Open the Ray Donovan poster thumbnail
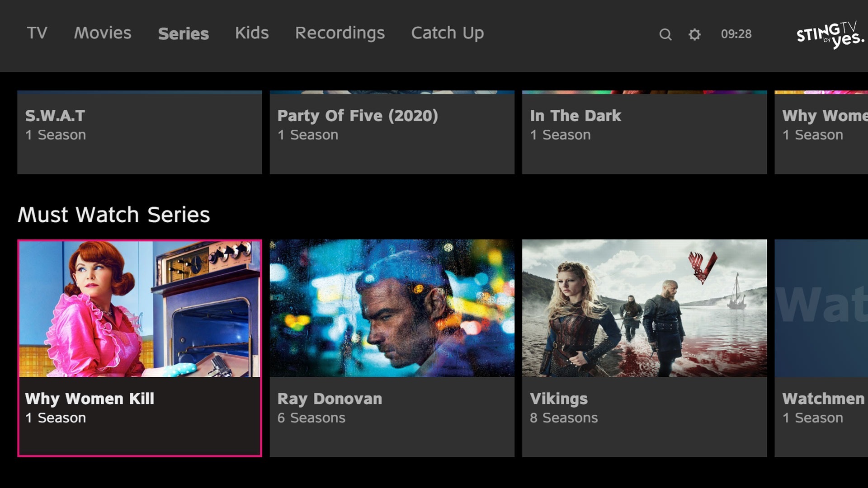 click(x=392, y=308)
